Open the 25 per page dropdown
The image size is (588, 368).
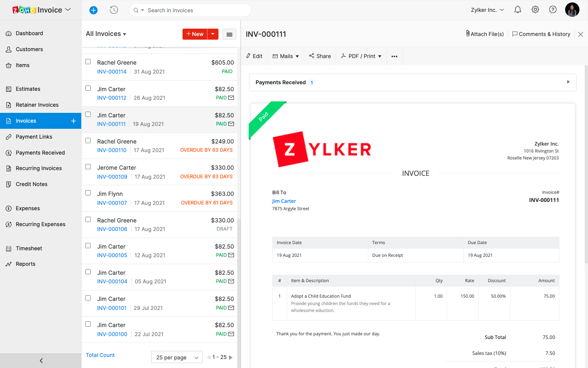click(176, 357)
